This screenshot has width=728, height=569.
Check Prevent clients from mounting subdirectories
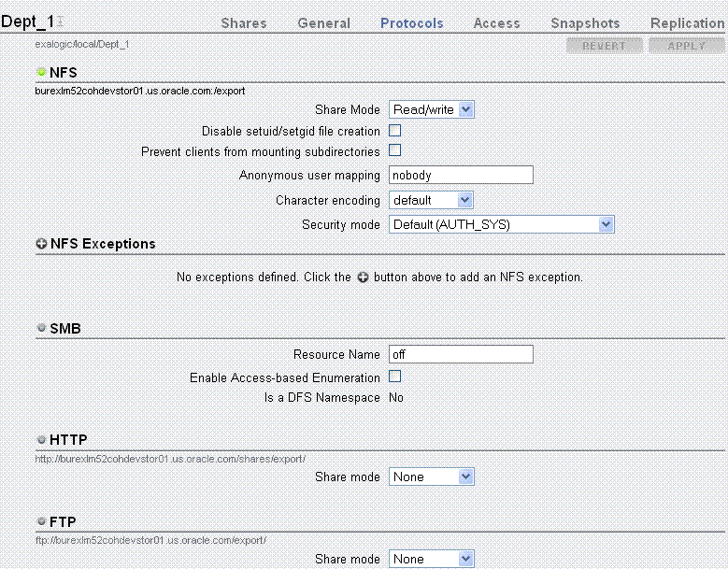click(x=394, y=150)
